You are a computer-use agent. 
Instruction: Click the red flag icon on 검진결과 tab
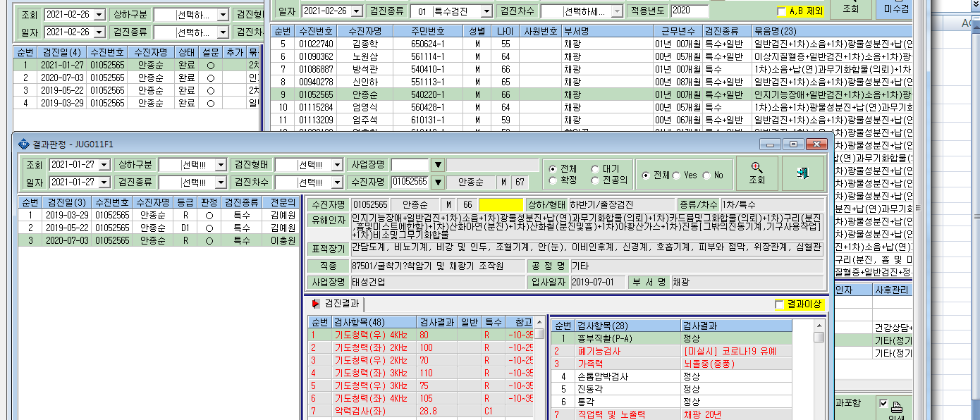pos(315,304)
